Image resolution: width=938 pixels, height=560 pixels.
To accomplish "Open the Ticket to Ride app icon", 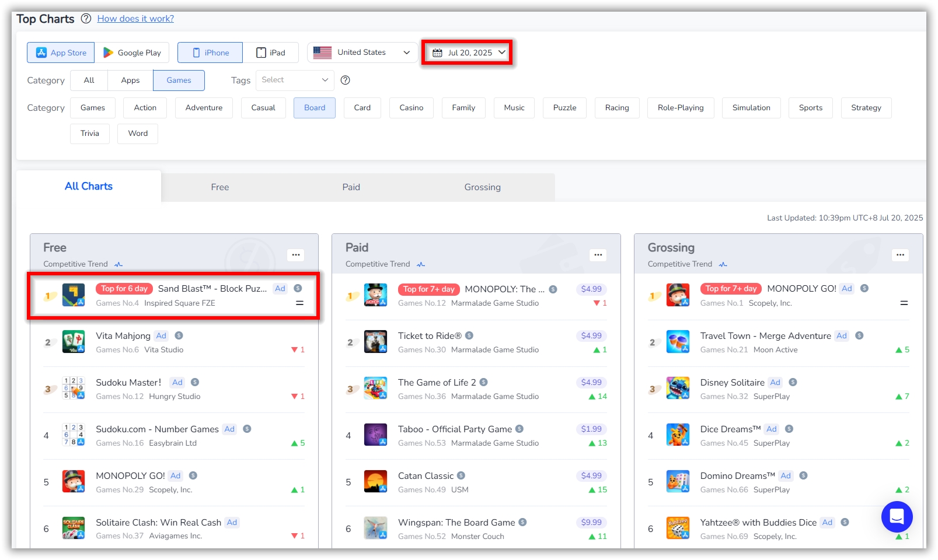I will point(376,342).
